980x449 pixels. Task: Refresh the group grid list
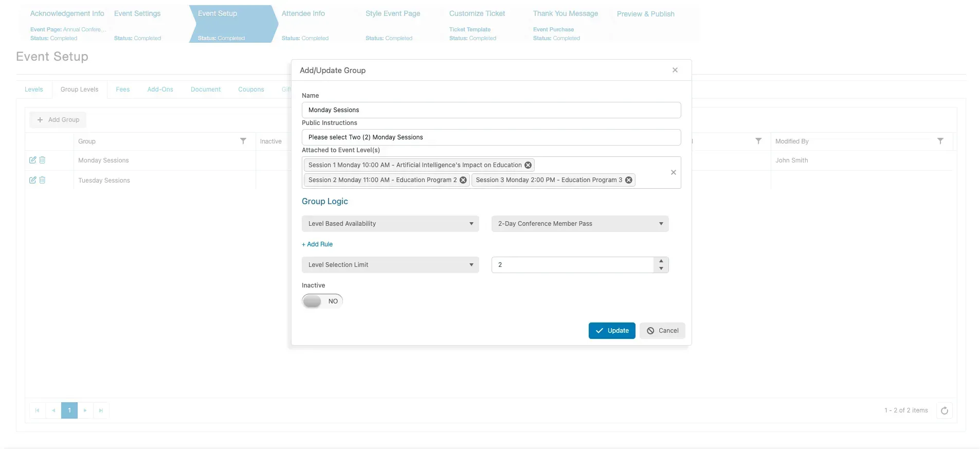point(944,410)
